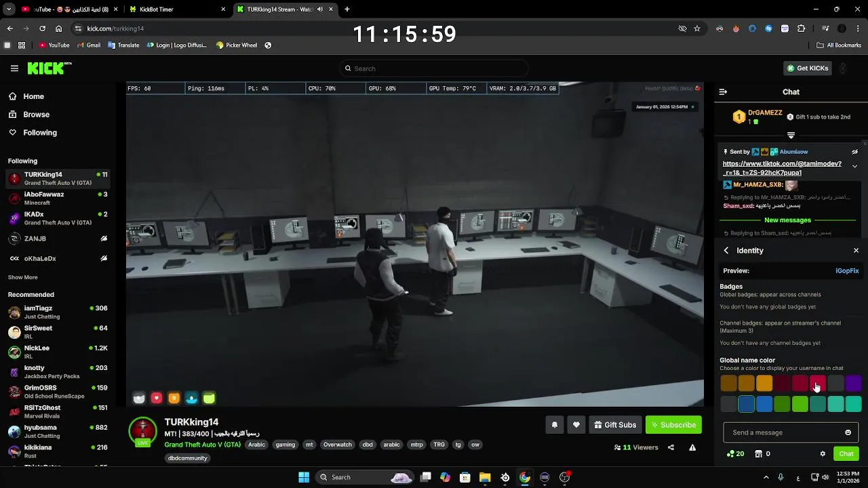Click Google Chrome taskbar icon
Viewport: 868px width, 488px height.
pos(525,477)
